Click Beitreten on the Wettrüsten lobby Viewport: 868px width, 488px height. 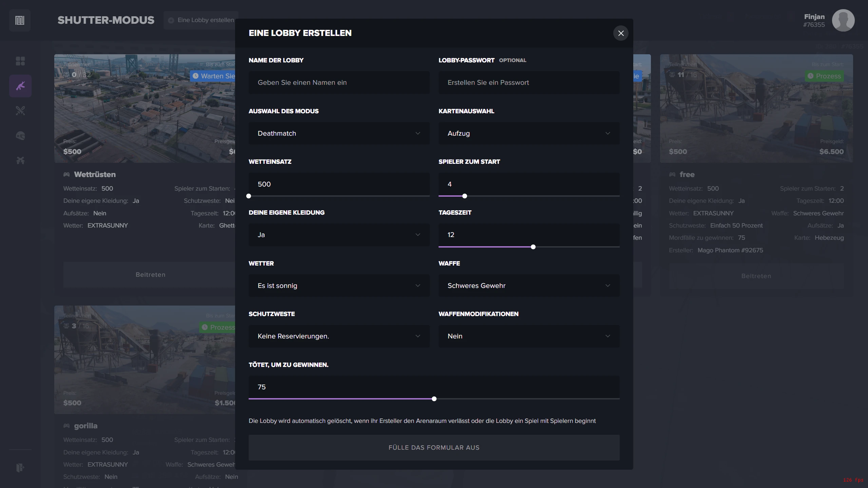tap(150, 275)
